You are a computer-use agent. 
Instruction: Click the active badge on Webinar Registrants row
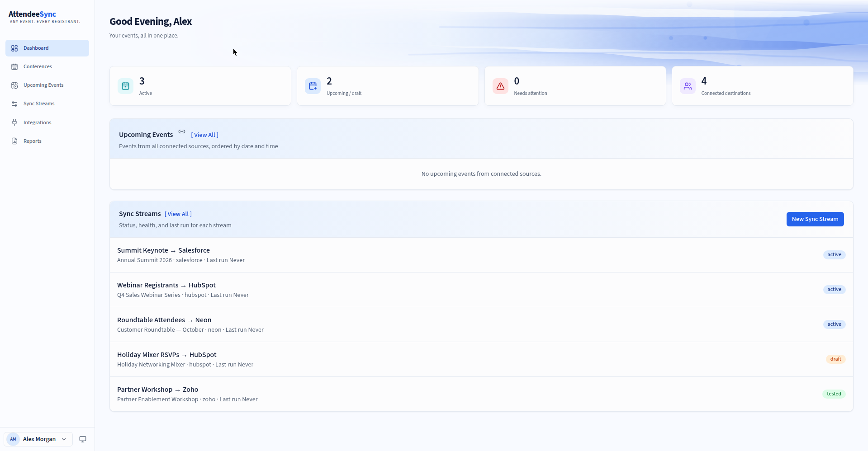834,290
